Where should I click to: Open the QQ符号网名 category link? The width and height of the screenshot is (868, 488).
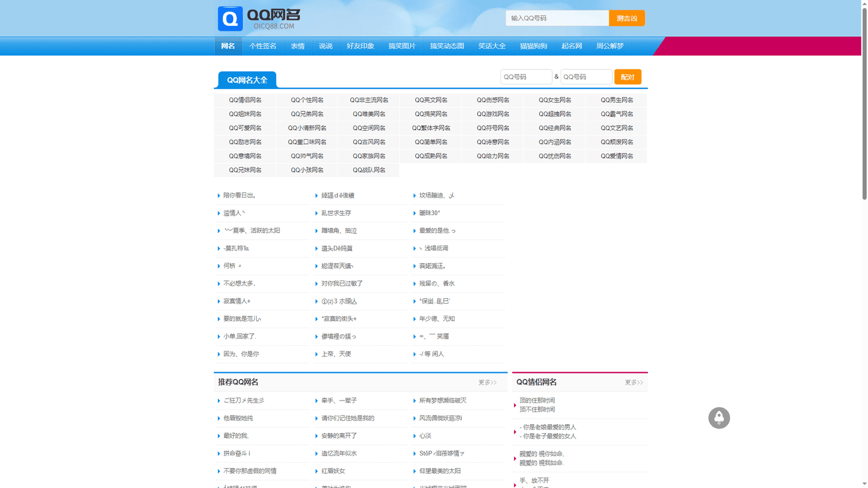point(493,128)
